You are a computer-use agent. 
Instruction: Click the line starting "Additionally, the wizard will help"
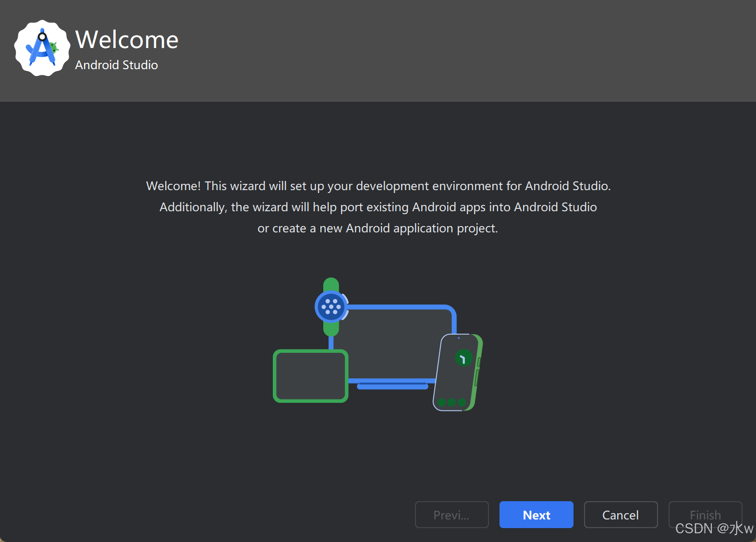[378, 207]
